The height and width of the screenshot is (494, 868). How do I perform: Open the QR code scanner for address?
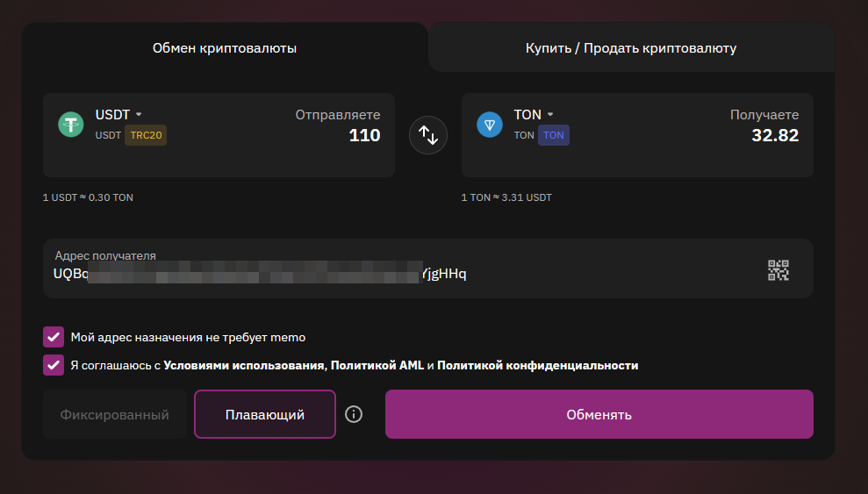(778, 270)
